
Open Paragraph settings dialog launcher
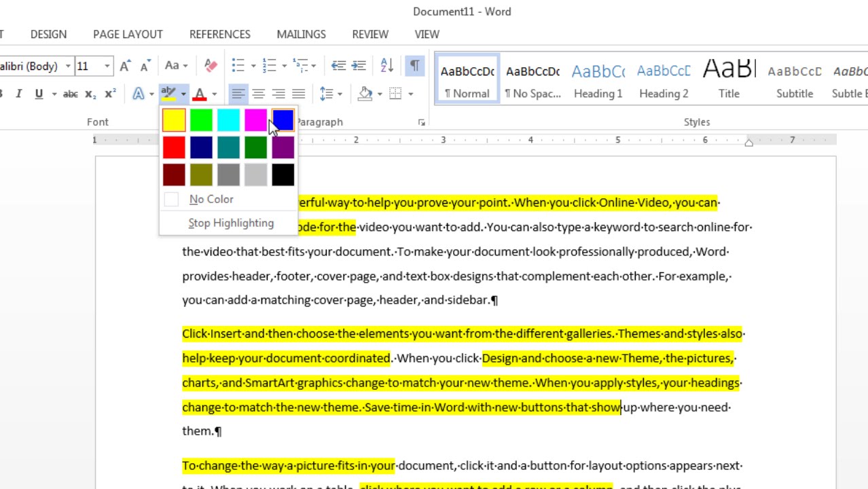422,122
